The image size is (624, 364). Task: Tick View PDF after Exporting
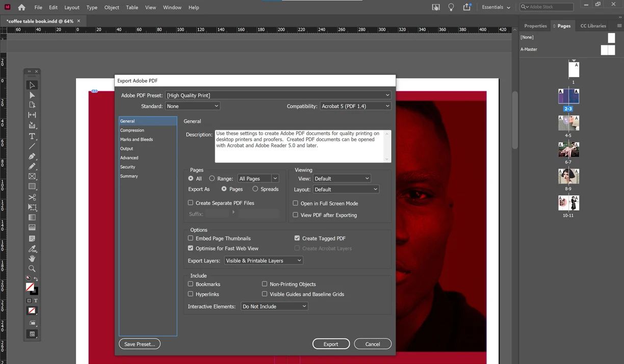[295, 215]
